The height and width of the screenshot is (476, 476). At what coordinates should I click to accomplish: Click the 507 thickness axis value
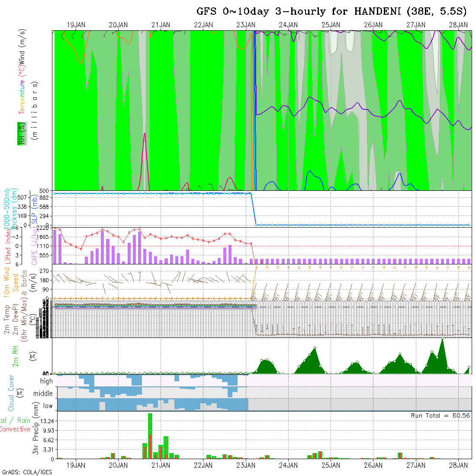[22, 198]
